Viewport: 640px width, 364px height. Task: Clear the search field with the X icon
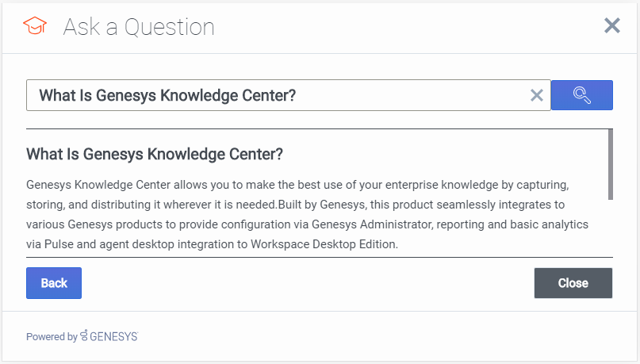pos(537,95)
